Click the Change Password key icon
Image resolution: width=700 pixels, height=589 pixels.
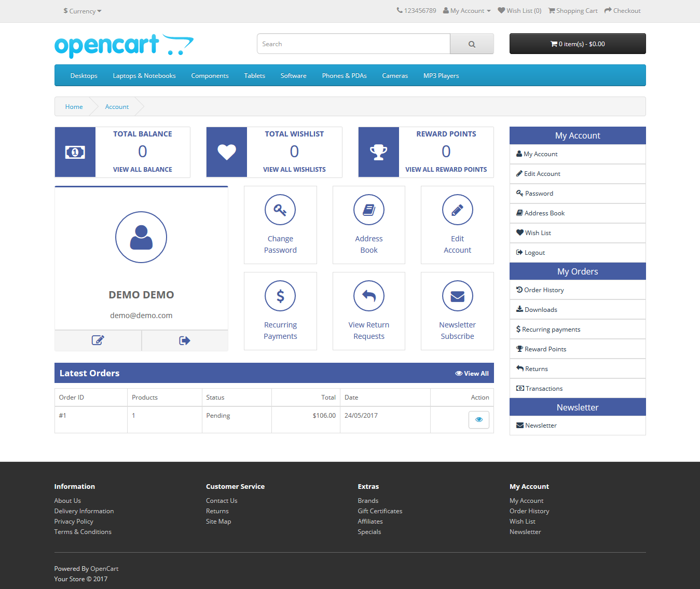click(x=280, y=210)
